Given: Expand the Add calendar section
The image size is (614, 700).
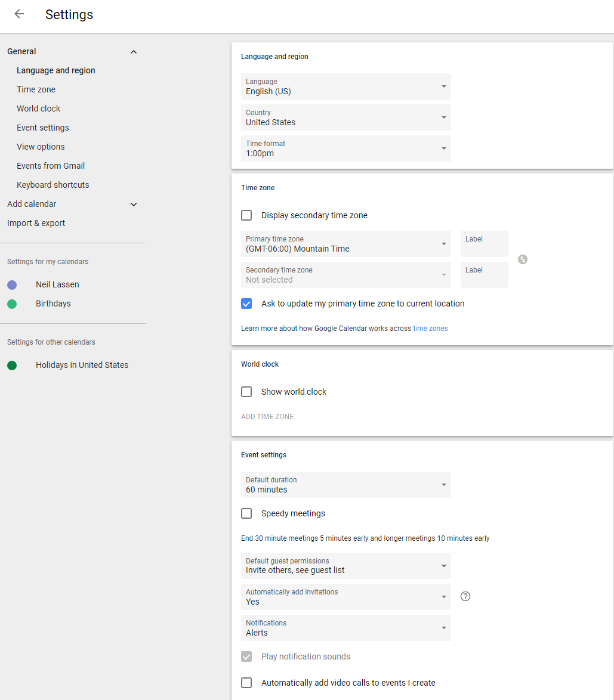Looking at the screenshot, I should coord(134,205).
